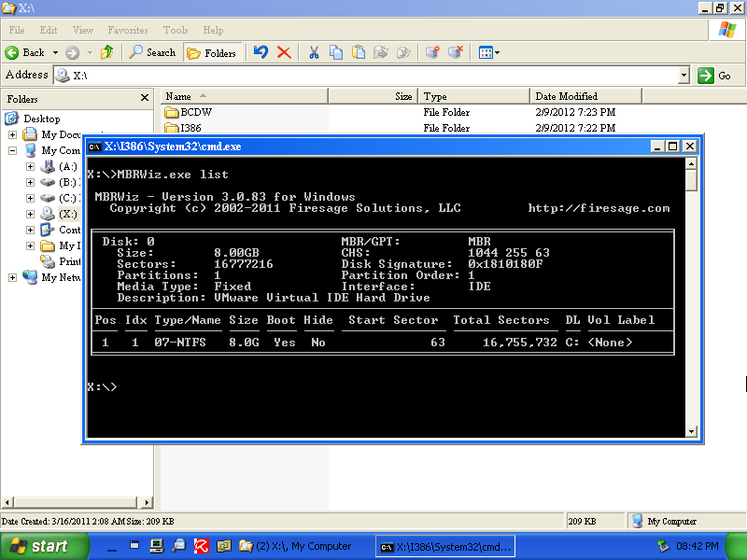Click the Cut scissors icon
This screenshot has height=560, width=747.
coord(314,52)
